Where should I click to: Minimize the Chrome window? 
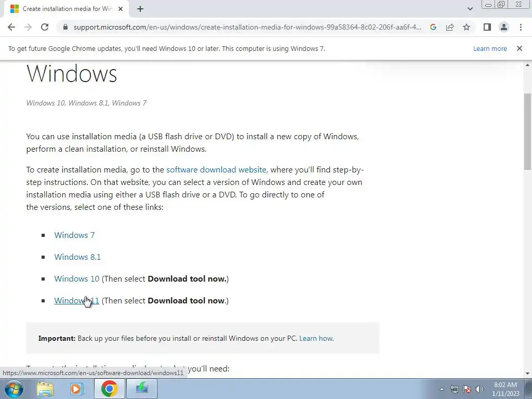pos(488,5)
